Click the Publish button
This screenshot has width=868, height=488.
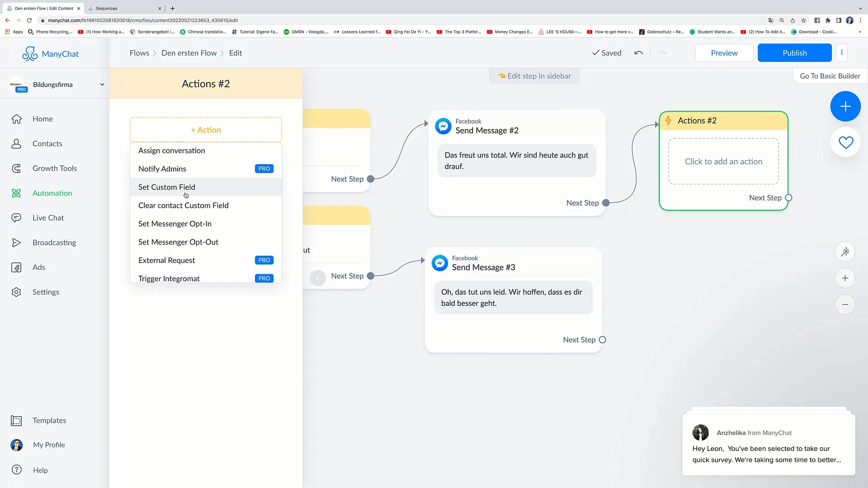coord(795,52)
